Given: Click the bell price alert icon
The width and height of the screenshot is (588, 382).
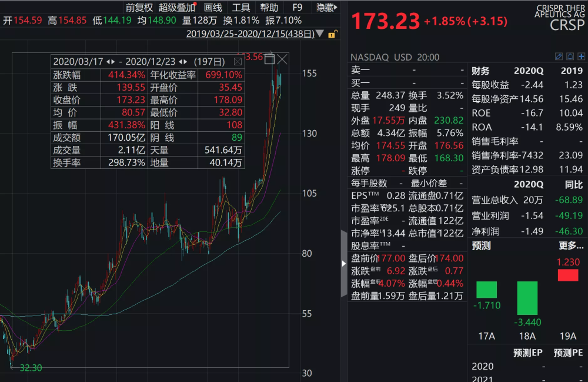Looking at the screenshot, I should pos(570,57).
